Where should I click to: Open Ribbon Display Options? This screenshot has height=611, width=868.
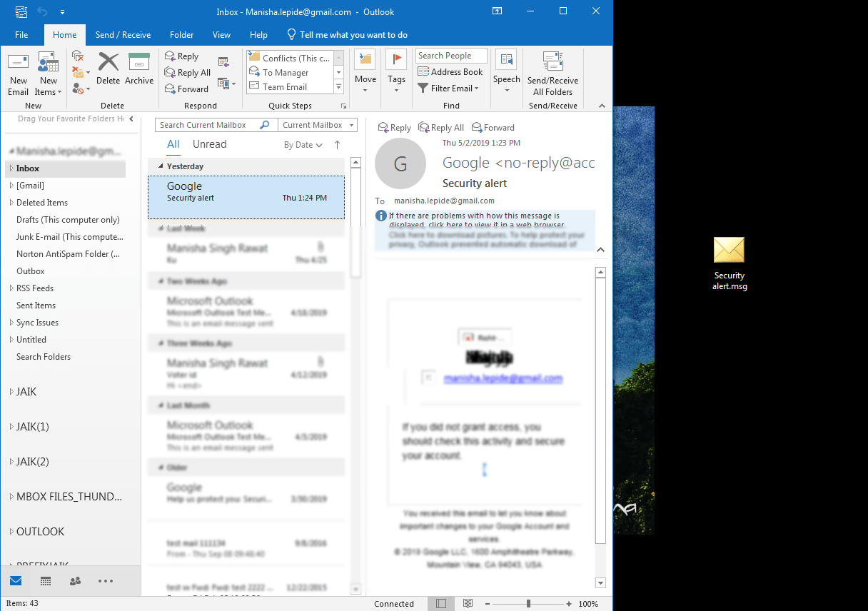(x=497, y=11)
